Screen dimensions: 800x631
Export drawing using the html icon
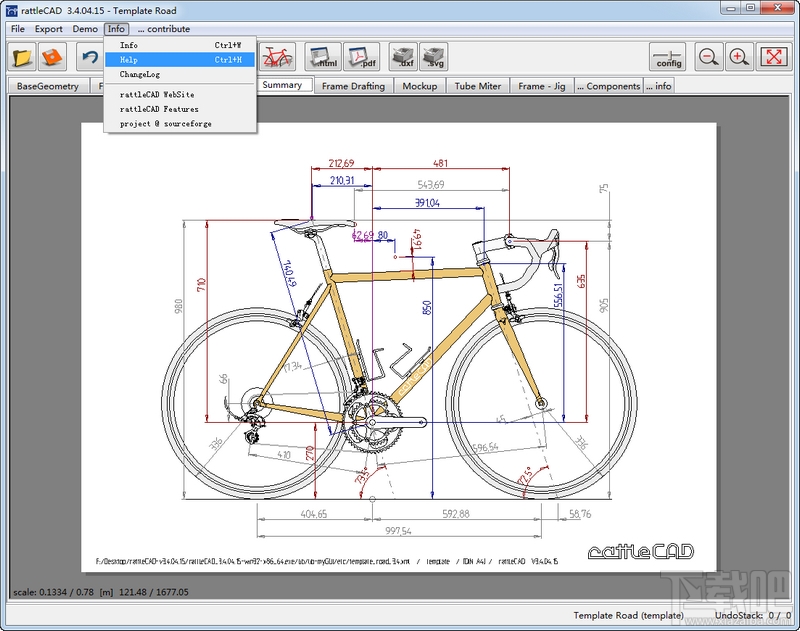click(322, 57)
